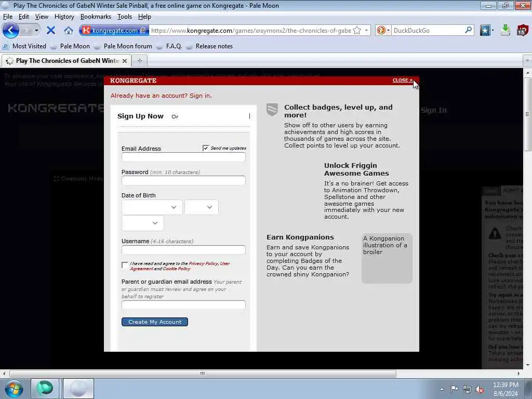Open the Cookie Policy link

[x=177, y=269]
